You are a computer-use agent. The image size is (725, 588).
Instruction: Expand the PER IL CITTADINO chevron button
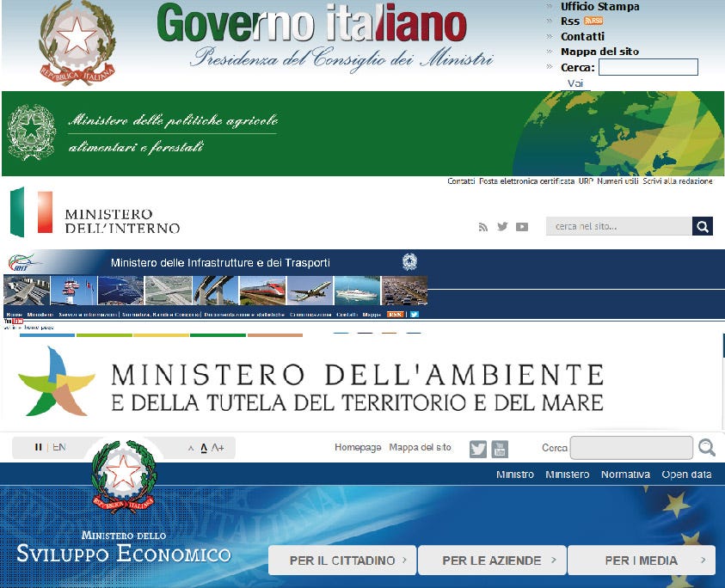pos(342,560)
